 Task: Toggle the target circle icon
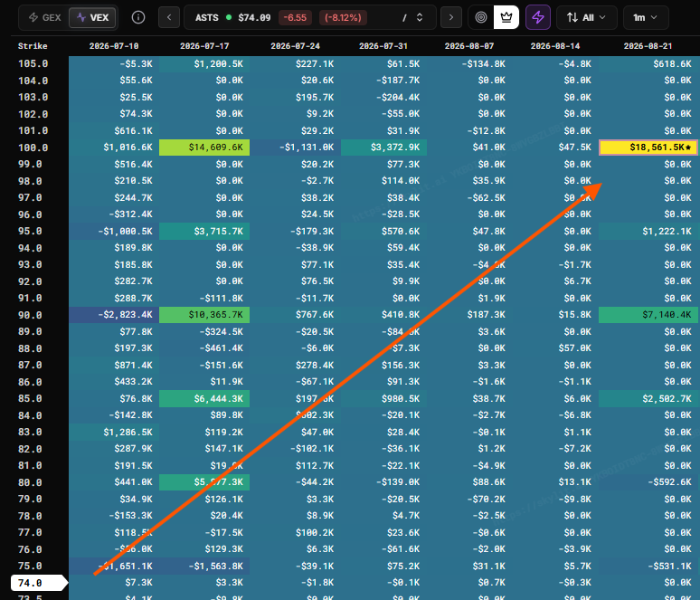point(481,17)
